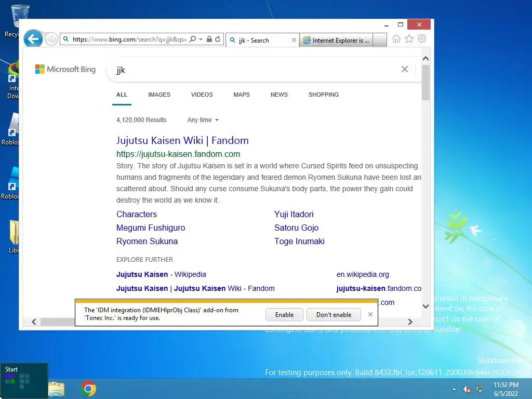Open the Satoru Gojo sublink
This screenshot has width=532, height=399.
[x=296, y=228]
